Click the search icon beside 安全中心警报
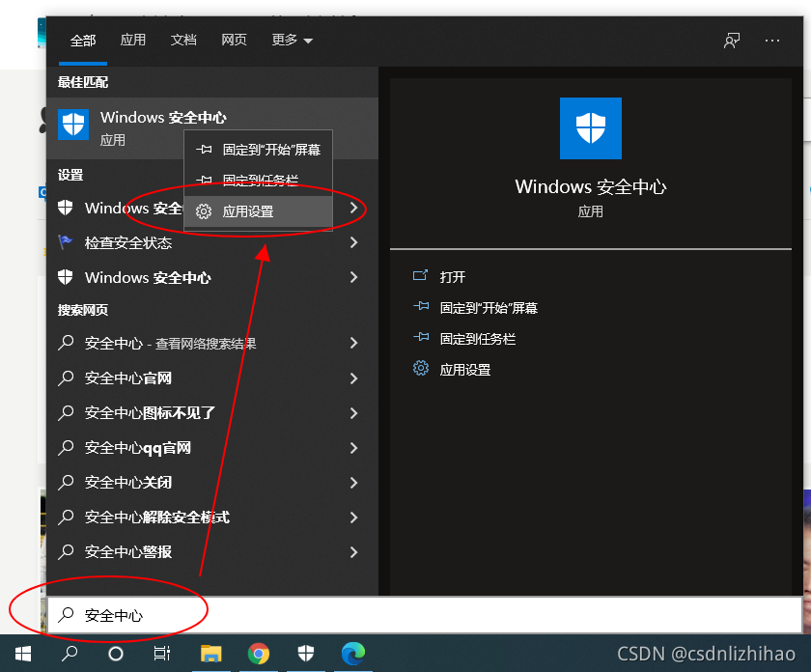 click(x=66, y=552)
